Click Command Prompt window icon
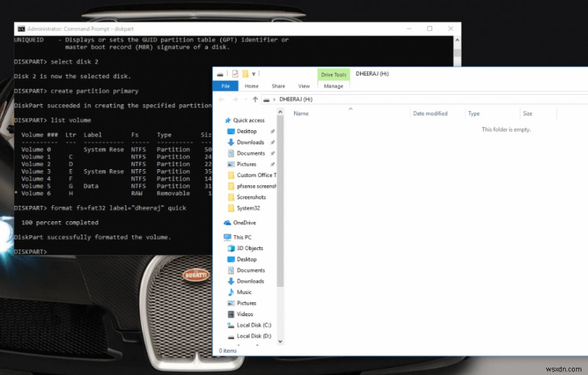 point(21,29)
